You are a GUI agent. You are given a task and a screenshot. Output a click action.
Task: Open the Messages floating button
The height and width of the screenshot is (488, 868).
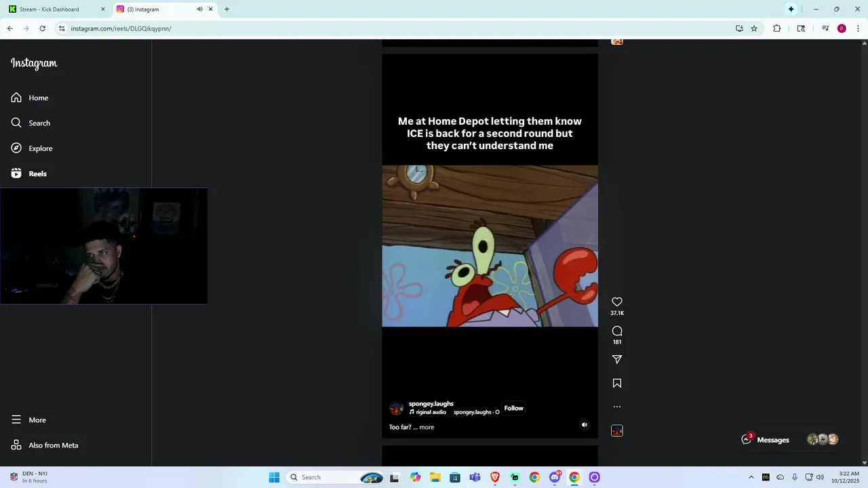(765, 440)
